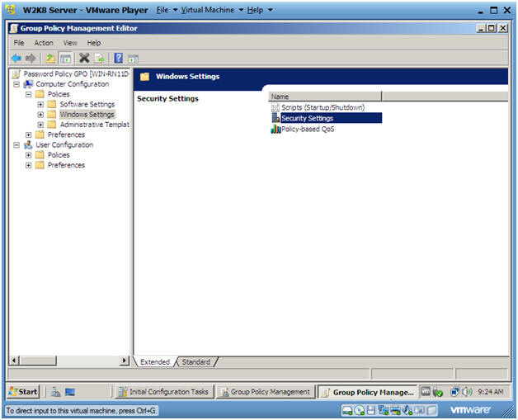This screenshot has height=420, width=518.
Task: Open the View menu
Action: coord(70,43)
